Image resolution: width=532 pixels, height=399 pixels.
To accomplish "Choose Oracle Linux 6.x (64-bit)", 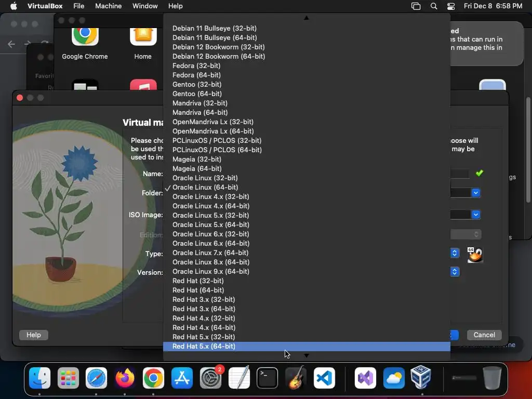I will [307, 244].
